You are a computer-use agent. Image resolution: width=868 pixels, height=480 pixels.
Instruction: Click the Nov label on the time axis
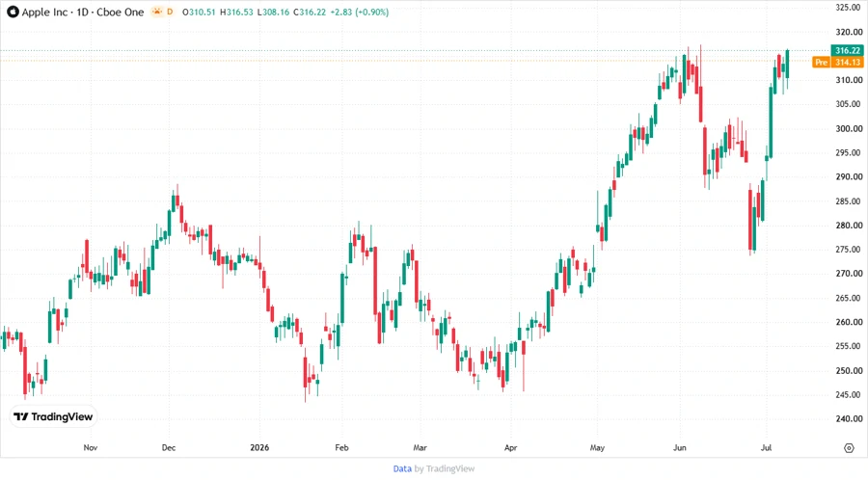pos(91,447)
